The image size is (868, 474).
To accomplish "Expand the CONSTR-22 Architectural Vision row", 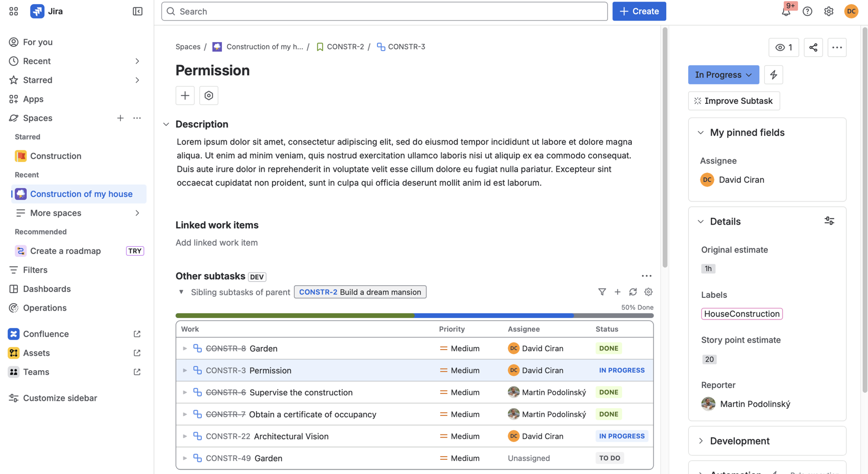I will pos(185,437).
